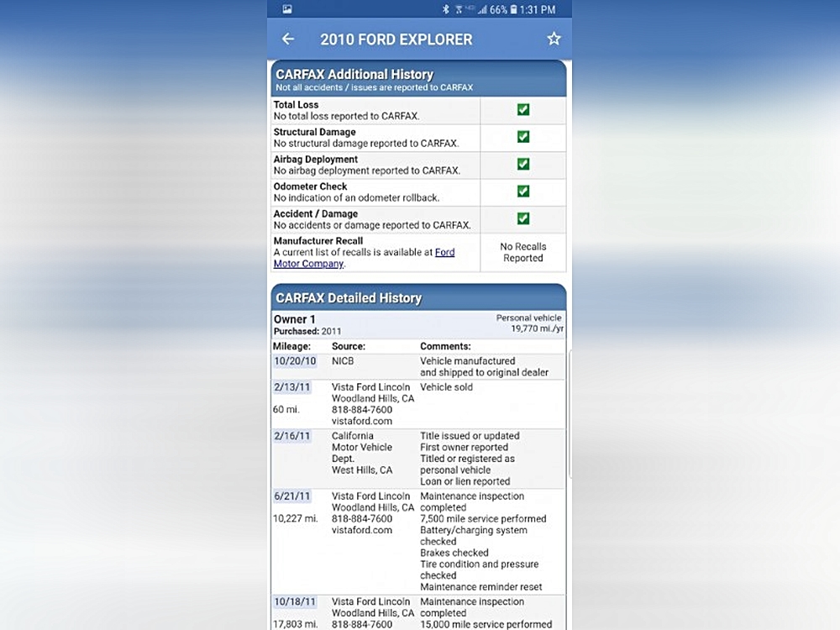Image resolution: width=840 pixels, height=630 pixels.
Task: Tap the 'Source:' column header
Action: 349,347
